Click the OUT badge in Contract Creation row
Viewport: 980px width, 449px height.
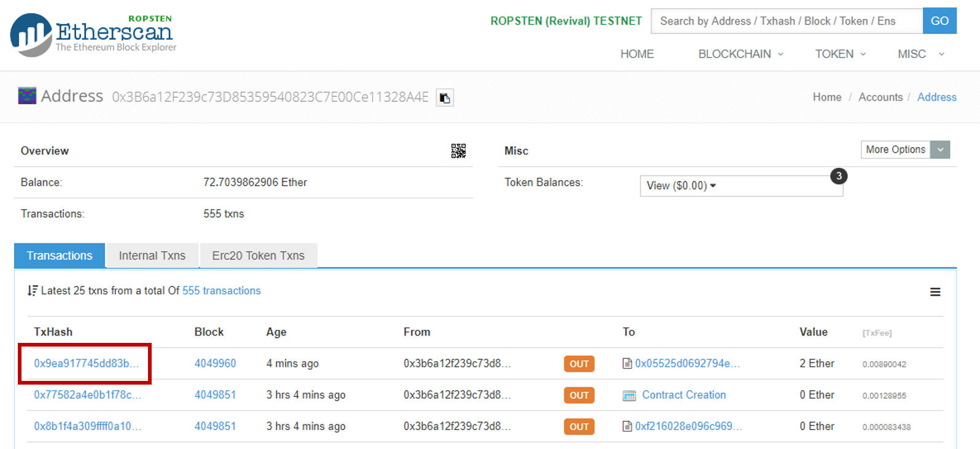point(579,395)
